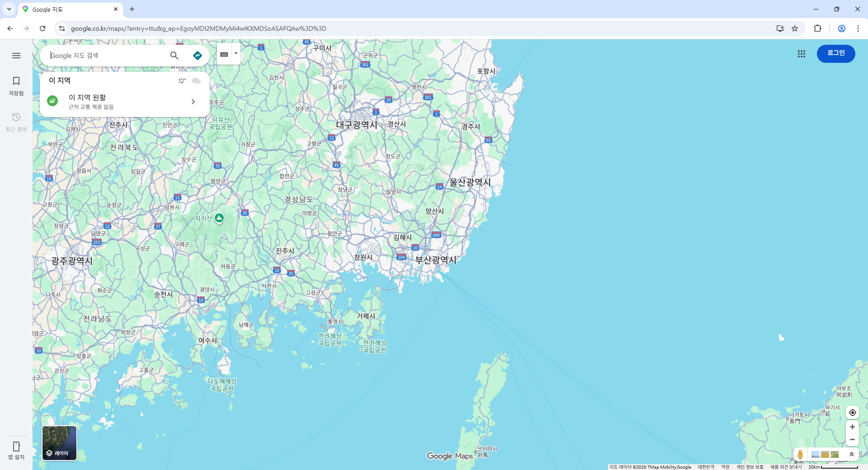Open the 약관 terms link
The image size is (868, 470).
coord(725,467)
